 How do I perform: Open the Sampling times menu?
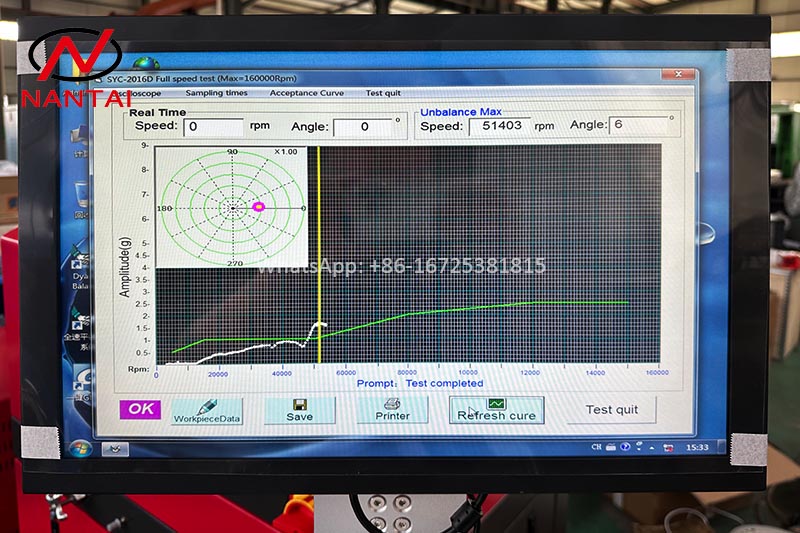pyautogui.click(x=216, y=93)
